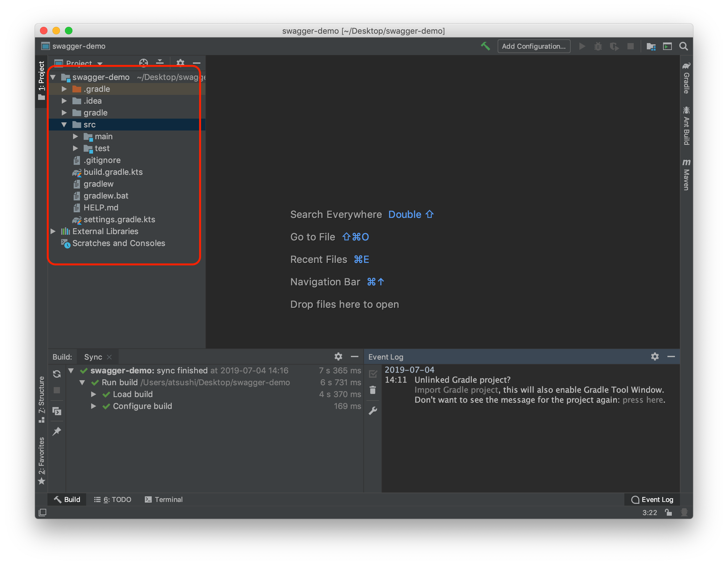Clear Event Log with trash icon
728x565 pixels.
pyautogui.click(x=373, y=390)
